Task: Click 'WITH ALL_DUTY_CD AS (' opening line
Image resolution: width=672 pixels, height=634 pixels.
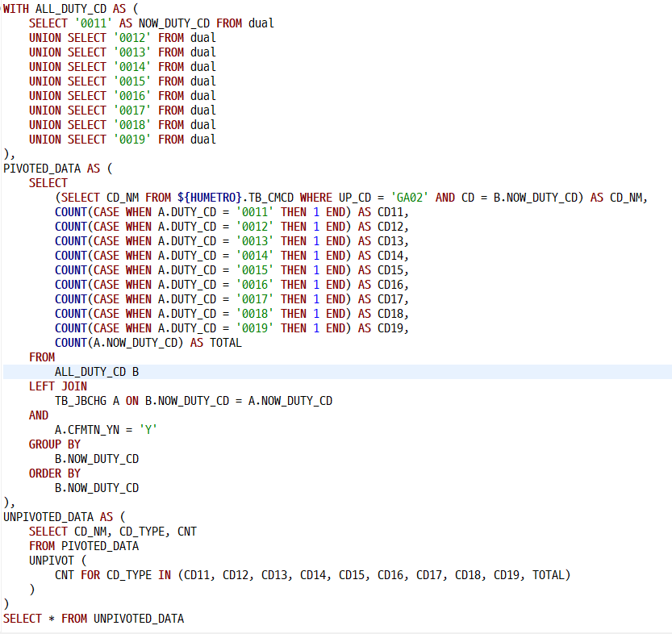Action: tap(71, 9)
